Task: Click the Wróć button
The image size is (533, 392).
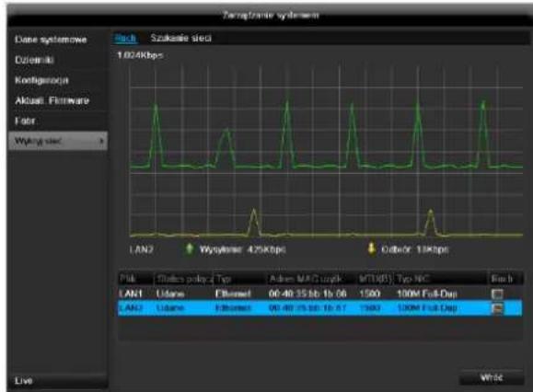Action: pos(491,377)
